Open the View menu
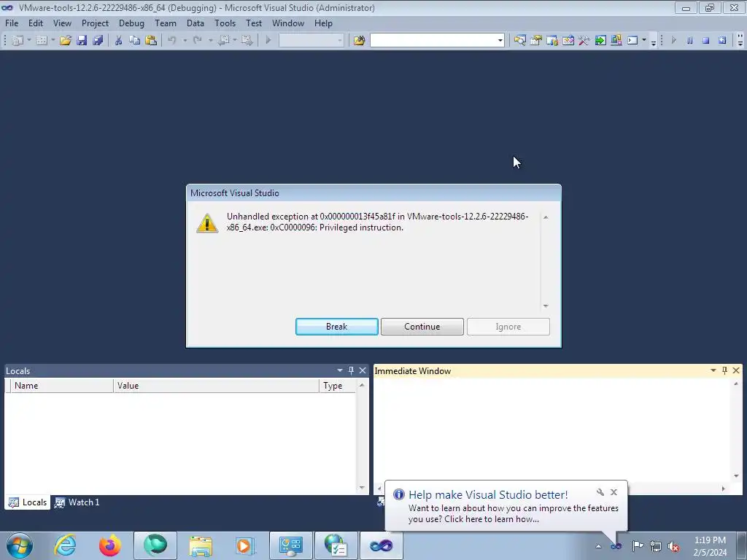Image resolution: width=747 pixels, height=560 pixels. (x=62, y=23)
